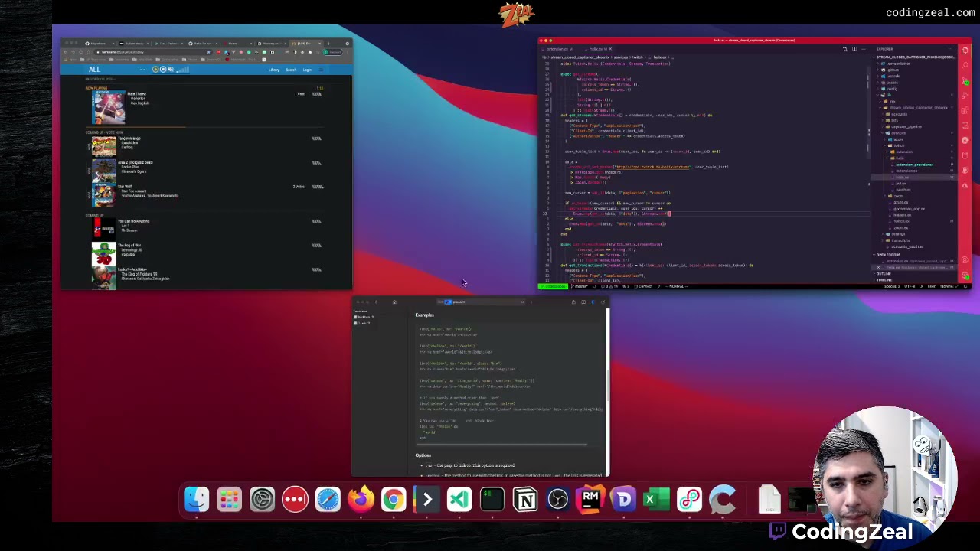980x551 pixels.
Task: Click browser reload button
Action: (80, 52)
